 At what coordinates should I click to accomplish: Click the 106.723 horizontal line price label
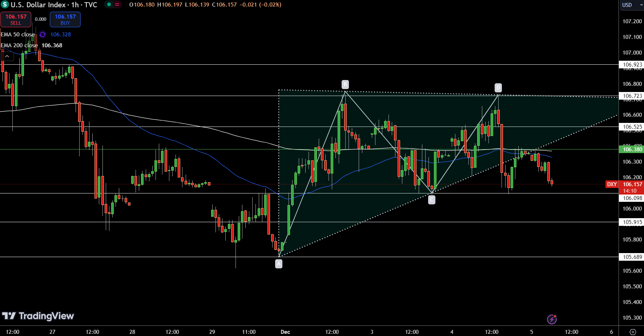click(632, 96)
